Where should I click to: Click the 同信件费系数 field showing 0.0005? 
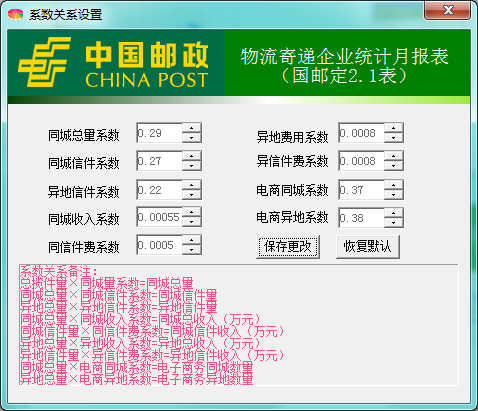(x=159, y=245)
